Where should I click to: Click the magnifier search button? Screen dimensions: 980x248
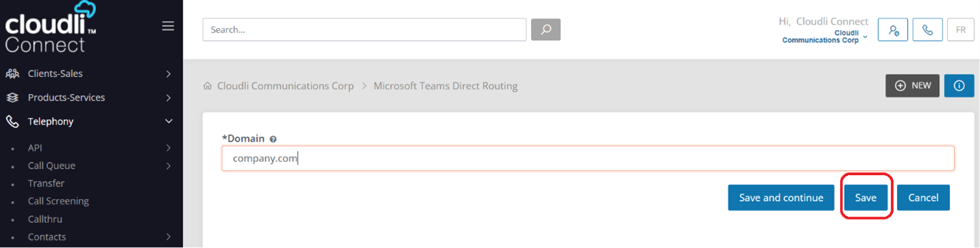pyautogui.click(x=546, y=30)
